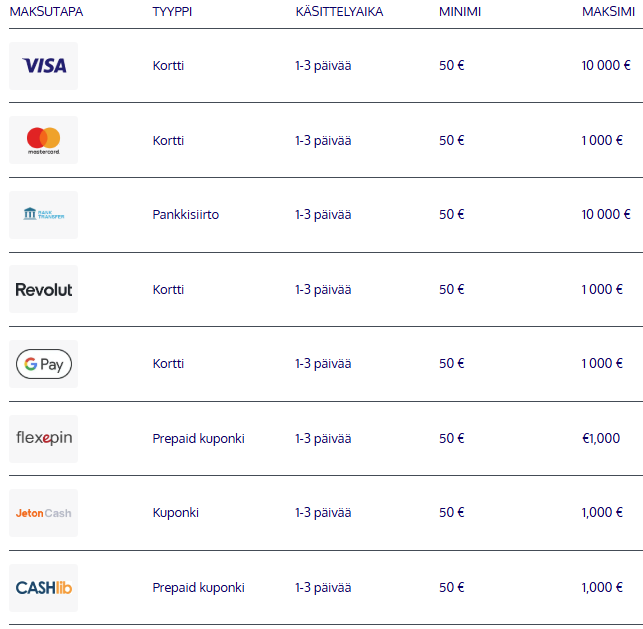Click the Pankkisiirto type text
The width and height of the screenshot is (643, 629).
[186, 214]
